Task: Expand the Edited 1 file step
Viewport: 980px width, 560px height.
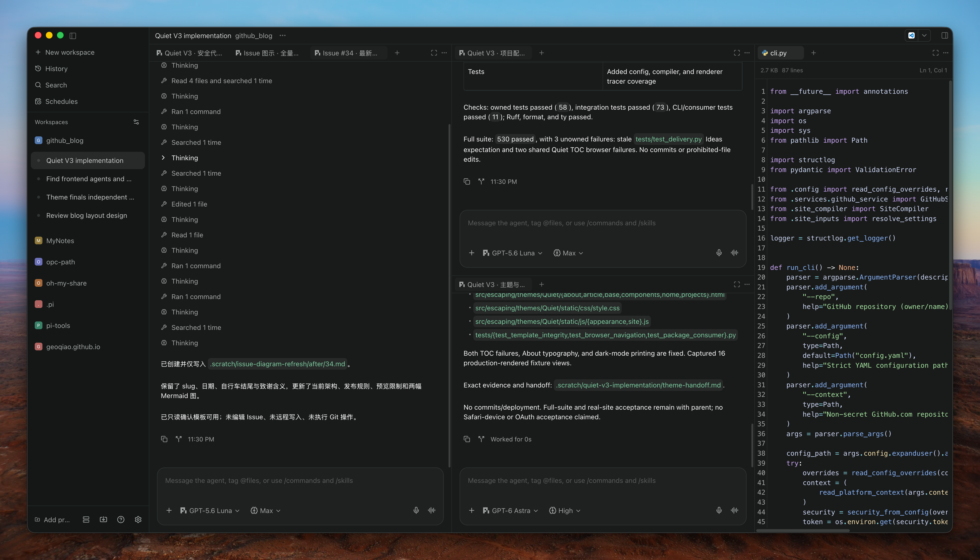Action: [184, 204]
